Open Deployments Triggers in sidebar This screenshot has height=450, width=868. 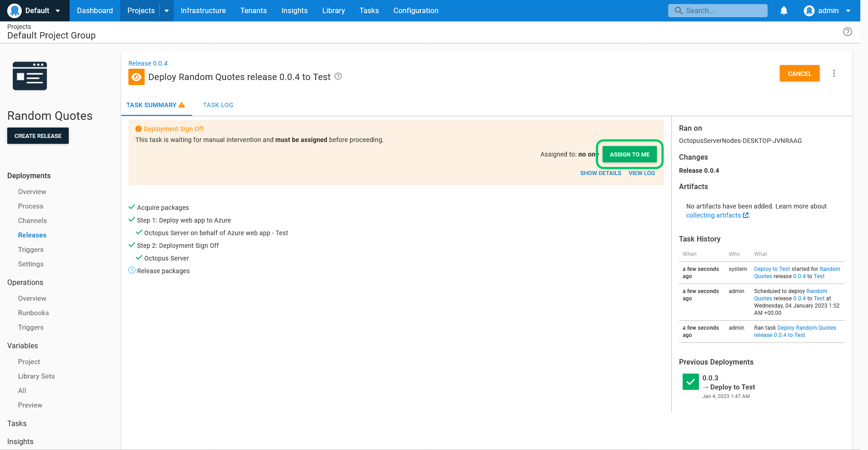(31, 250)
